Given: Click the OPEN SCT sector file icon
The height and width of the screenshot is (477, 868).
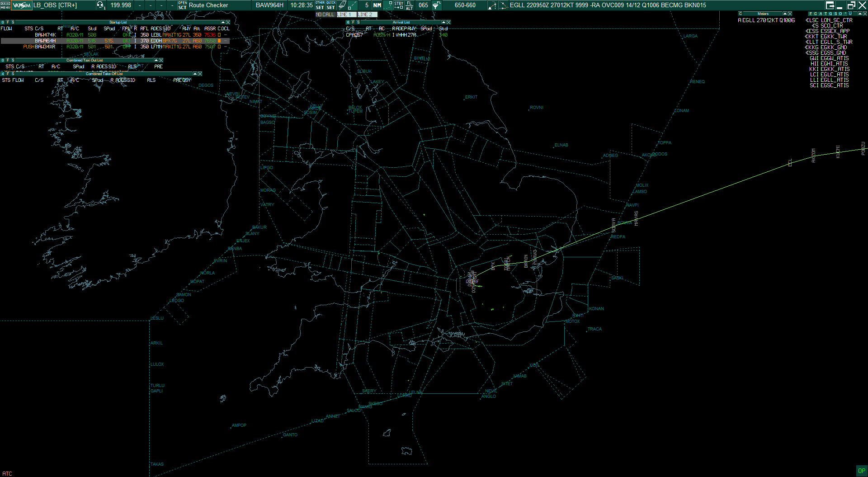Looking at the screenshot, I should tap(183, 5).
